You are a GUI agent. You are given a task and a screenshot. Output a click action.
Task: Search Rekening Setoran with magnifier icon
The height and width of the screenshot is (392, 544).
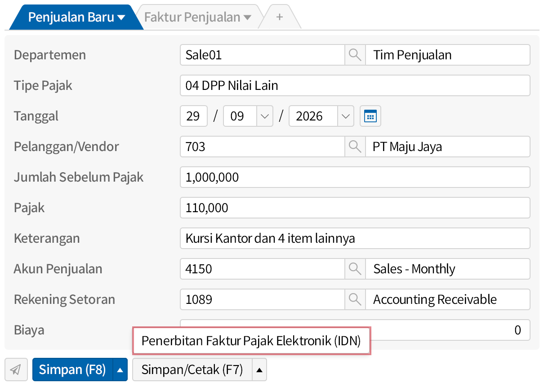point(355,299)
